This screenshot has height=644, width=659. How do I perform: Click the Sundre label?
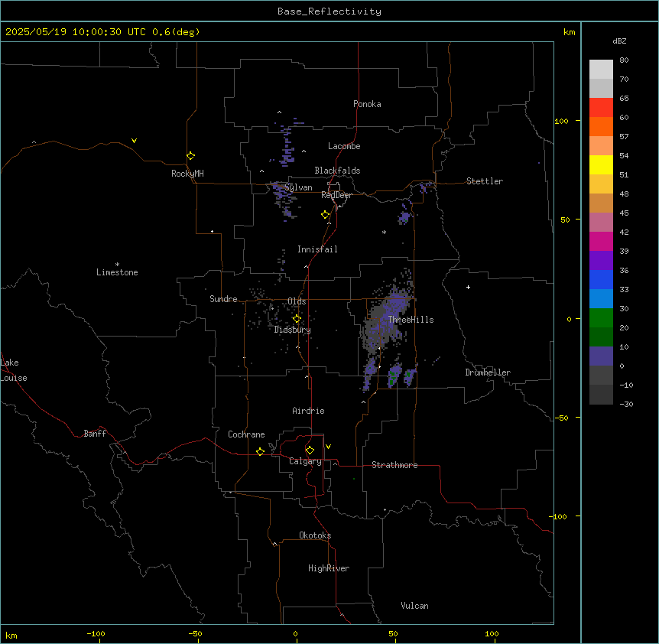223,299
